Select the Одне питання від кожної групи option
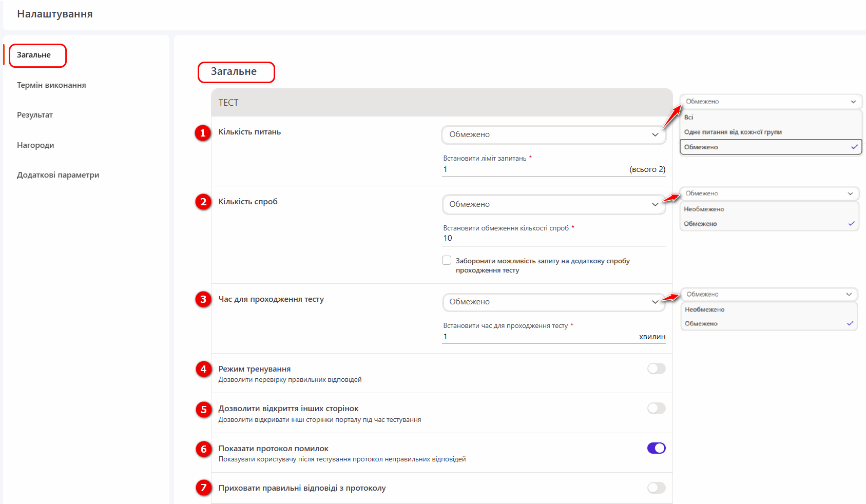 pos(733,132)
